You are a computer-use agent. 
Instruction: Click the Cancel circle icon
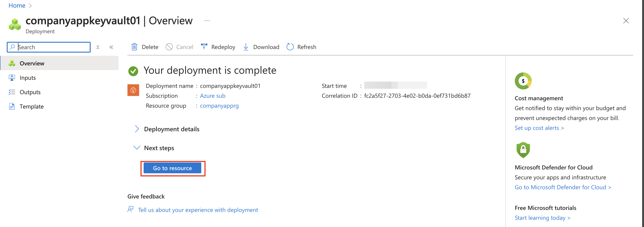click(x=169, y=47)
